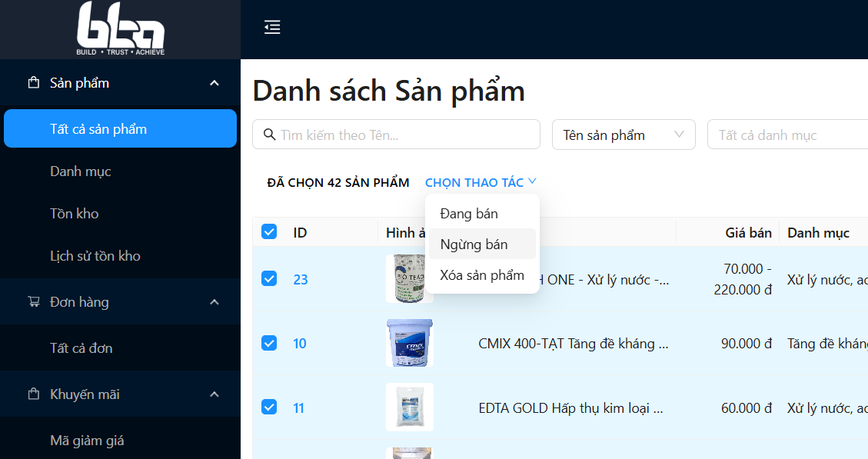Viewport: 868px width, 459px height.
Task: Open Danh mục sidebar item
Action: click(120, 171)
